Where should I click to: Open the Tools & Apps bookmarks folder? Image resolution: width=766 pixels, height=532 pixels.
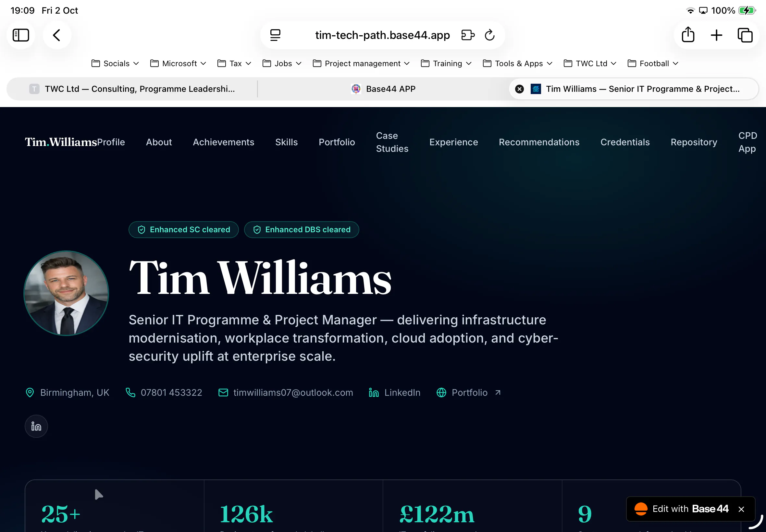pyautogui.click(x=518, y=63)
